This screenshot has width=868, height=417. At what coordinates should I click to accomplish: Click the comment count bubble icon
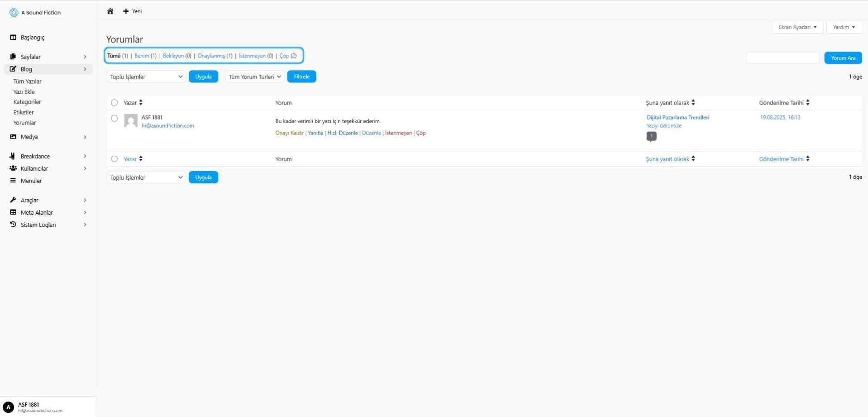pos(651,136)
